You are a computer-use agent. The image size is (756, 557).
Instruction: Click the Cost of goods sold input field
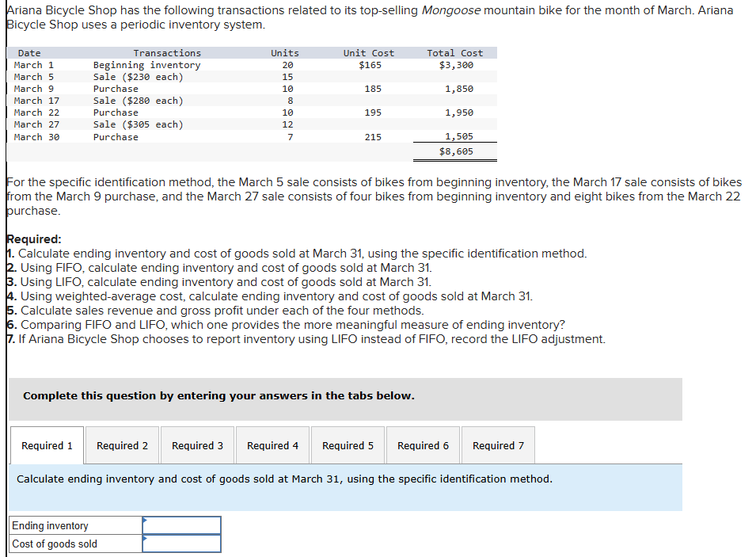tap(181, 543)
